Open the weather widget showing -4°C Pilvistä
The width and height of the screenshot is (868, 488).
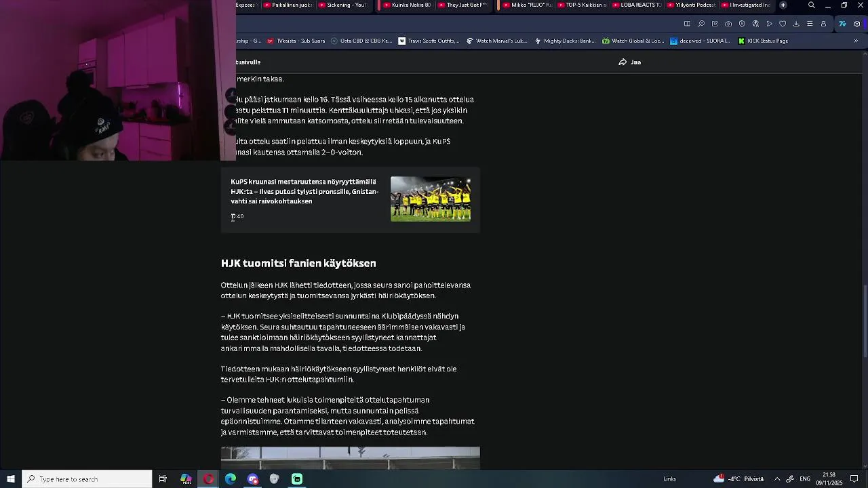pos(738,479)
